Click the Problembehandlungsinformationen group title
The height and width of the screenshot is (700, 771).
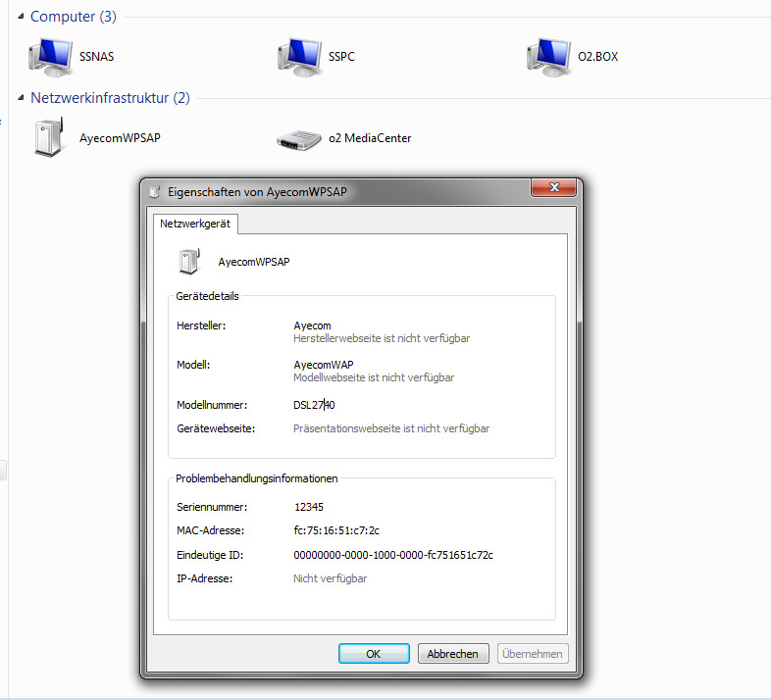(x=257, y=478)
